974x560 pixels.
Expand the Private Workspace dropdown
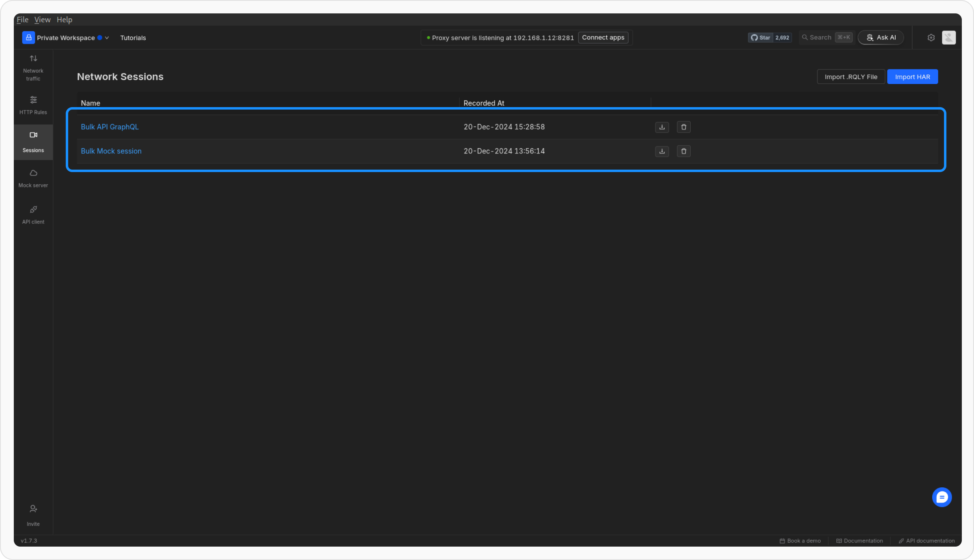66,38
